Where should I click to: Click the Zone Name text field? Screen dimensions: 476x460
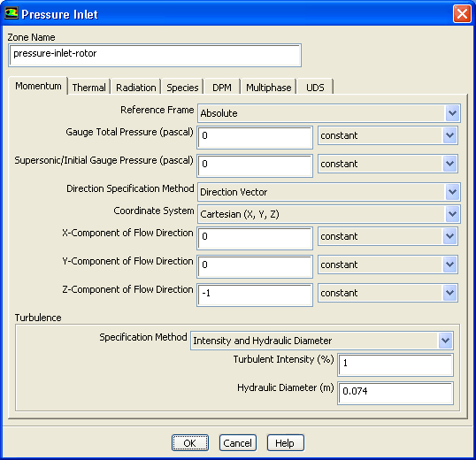(x=155, y=55)
